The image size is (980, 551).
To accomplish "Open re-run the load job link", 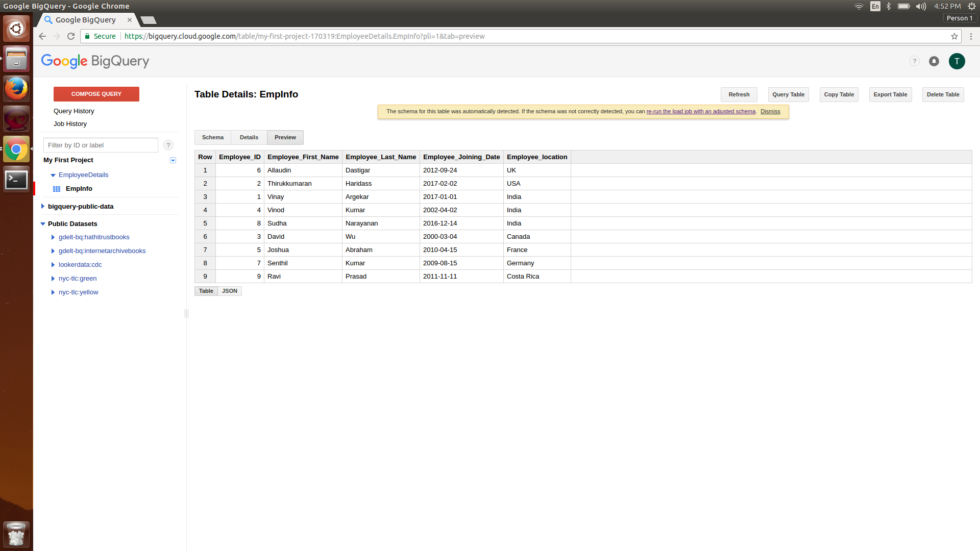I will pos(701,111).
